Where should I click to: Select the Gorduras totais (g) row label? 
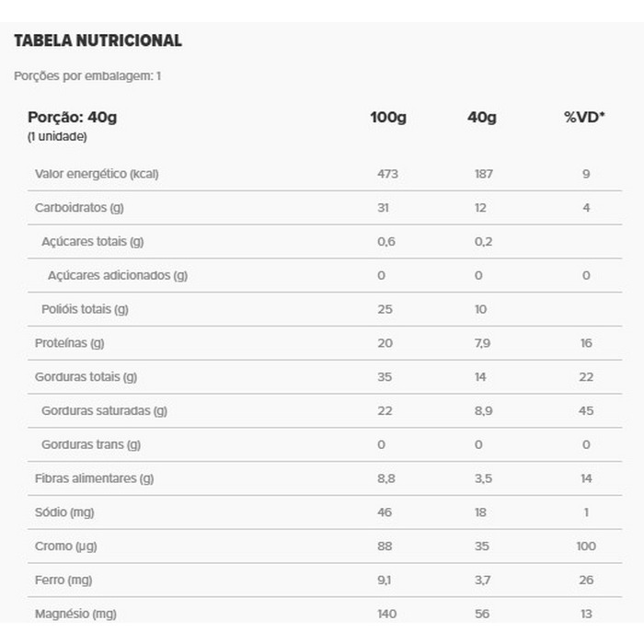tap(86, 377)
